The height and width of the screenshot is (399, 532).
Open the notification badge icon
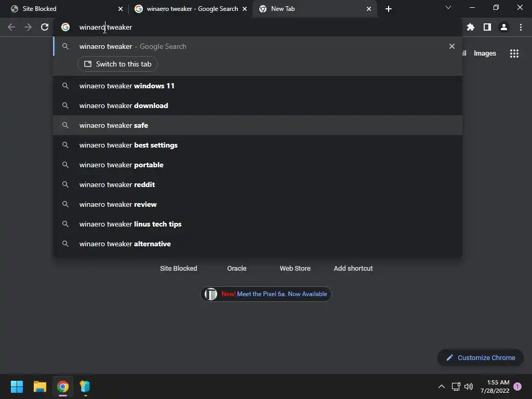pos(517,387)
